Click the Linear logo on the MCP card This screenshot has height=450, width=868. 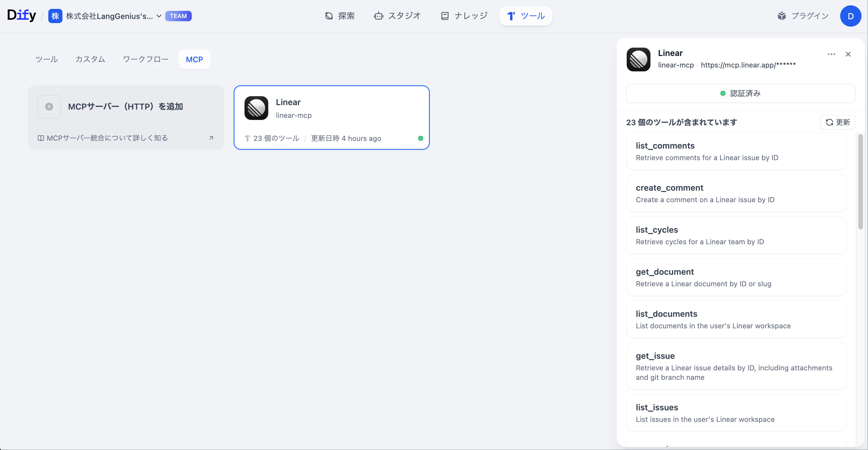(x=256, y=108)
